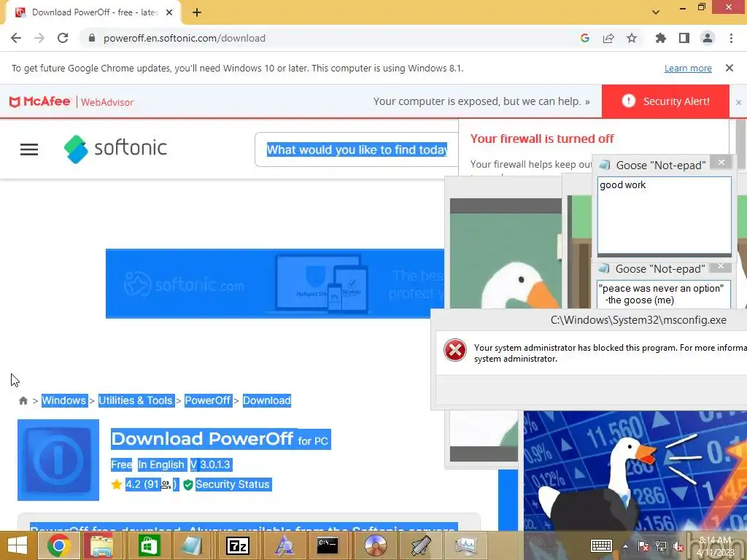Open the Chrome profile avatar
The image size is (747, 560).
708,38
